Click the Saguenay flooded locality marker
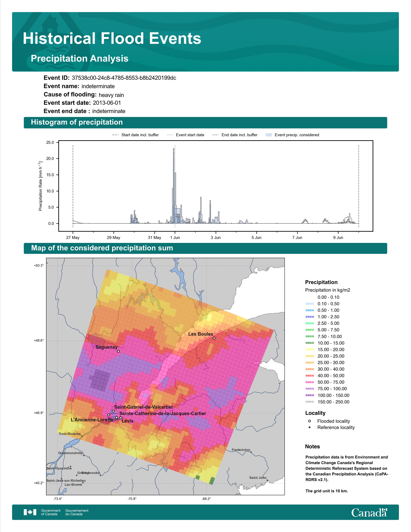 pos(118,351)
